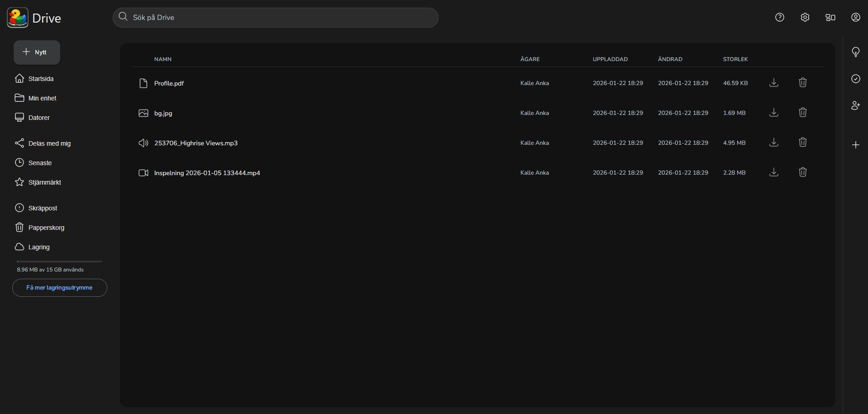Open the help question mark icon
This screenshot has width=868, height=414.
(779, 17)
